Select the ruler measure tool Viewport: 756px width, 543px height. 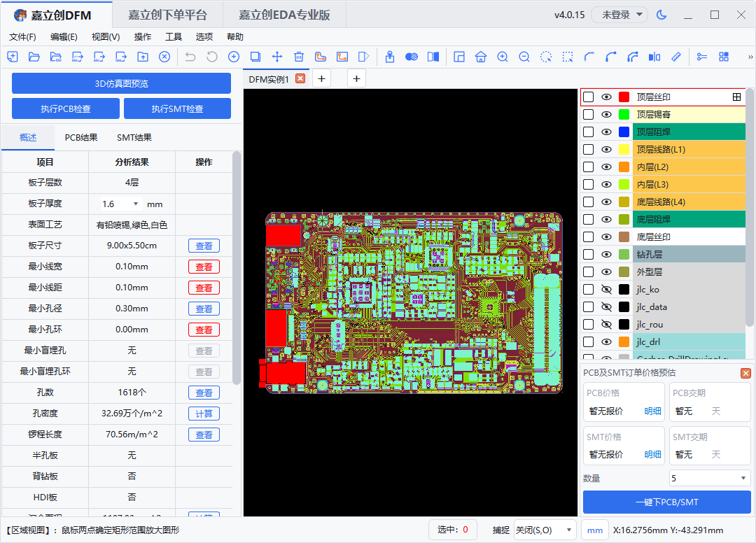tap(676, 57)
